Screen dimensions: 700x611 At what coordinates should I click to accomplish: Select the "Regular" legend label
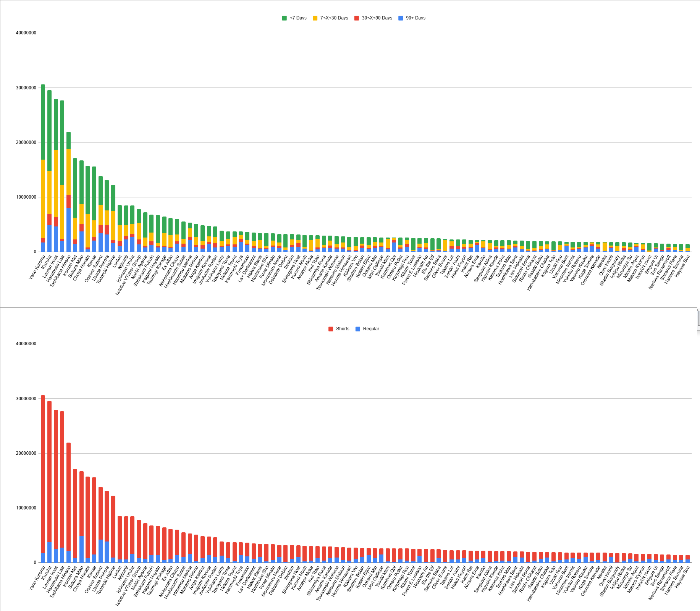[x=371, y=329]
